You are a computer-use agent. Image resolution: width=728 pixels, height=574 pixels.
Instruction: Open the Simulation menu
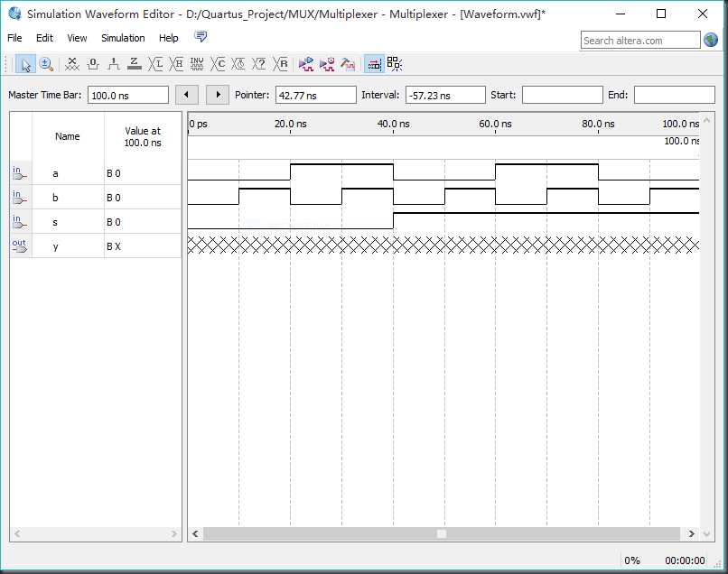123,38
